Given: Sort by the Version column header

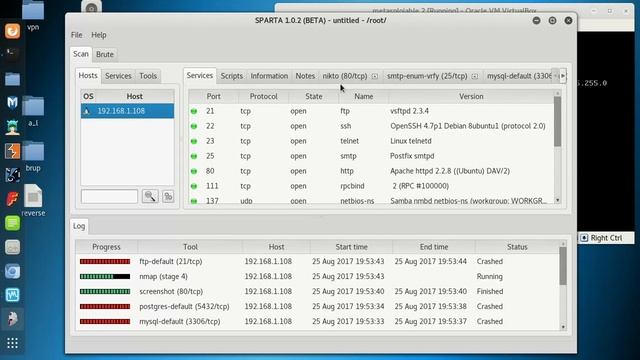Looking at the screenshot, I should point(471,96).
